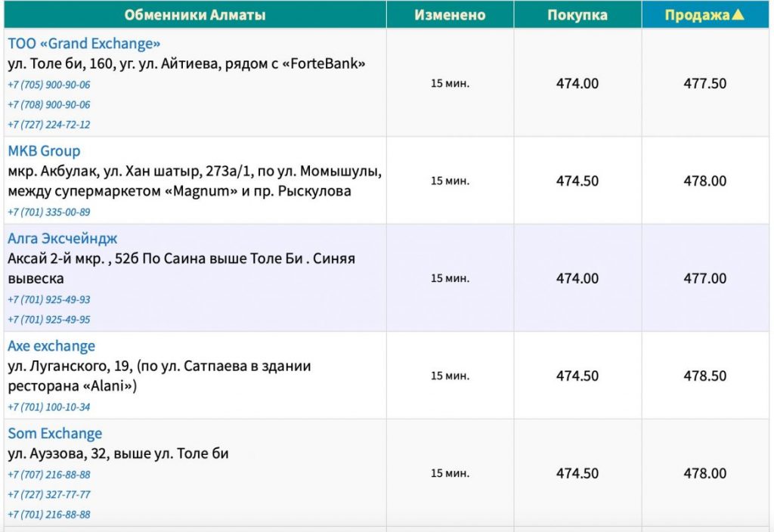Call Axe exchange at +7 (701) 100-10-34
Viewport: 774px width, 532px height.
49,407
